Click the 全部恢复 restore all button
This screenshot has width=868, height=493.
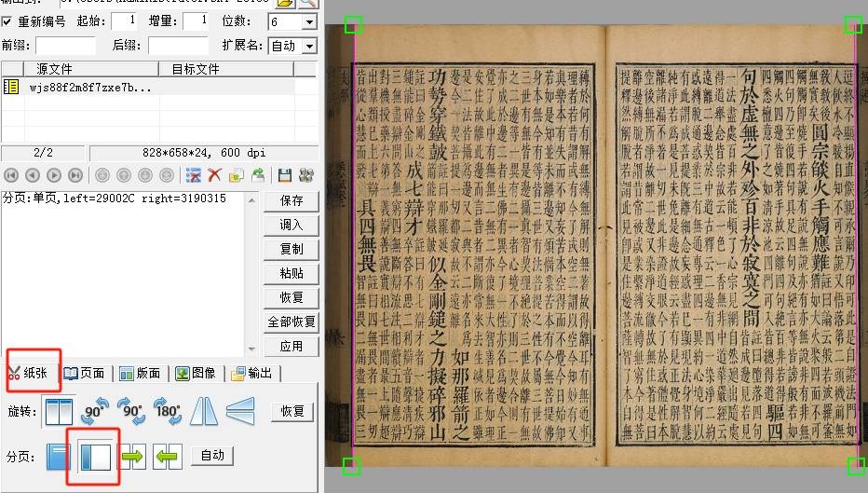click(x=291, y=322)
